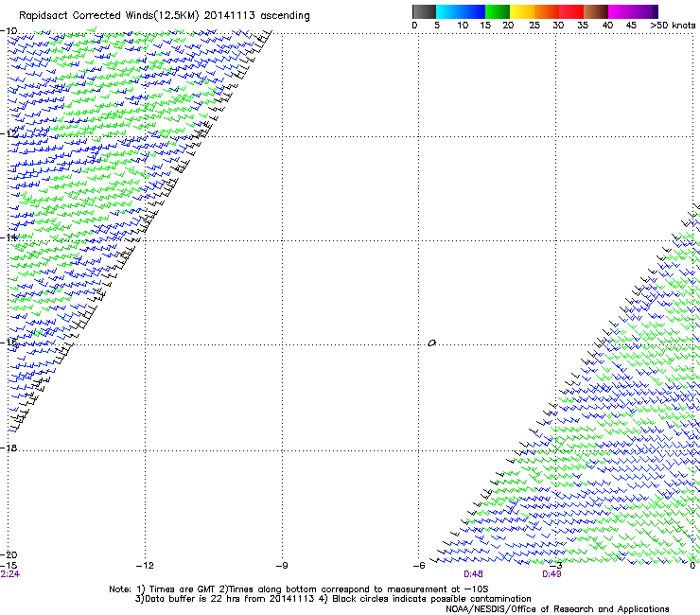Viewport: 700px width, 615px height.
Task: Click the red 30-35 knots color segment
Action: pyautogui.click(x=571, y=11)
